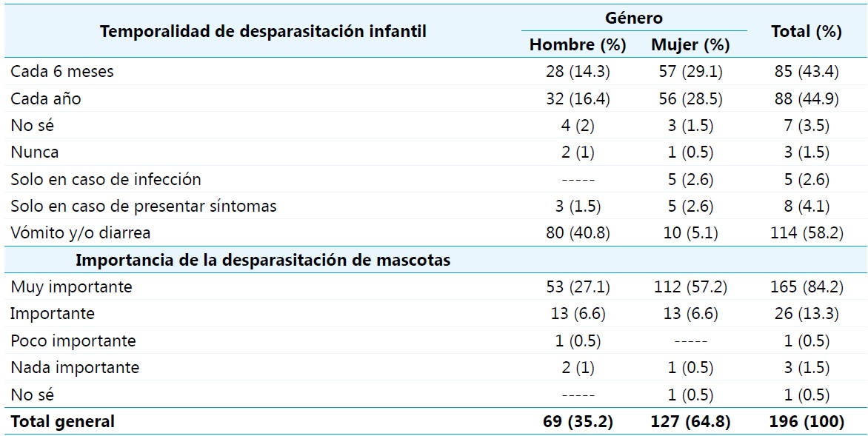868x436 pixels.
Task: Click the "Total general" row label
Action: pyautogui.click(x=62, y=421)
